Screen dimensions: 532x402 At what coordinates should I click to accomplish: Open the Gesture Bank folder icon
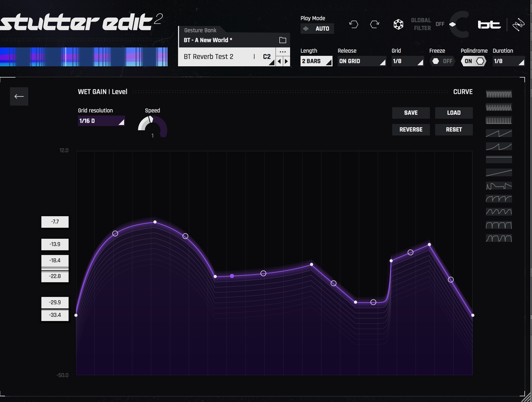coord(282,40)
